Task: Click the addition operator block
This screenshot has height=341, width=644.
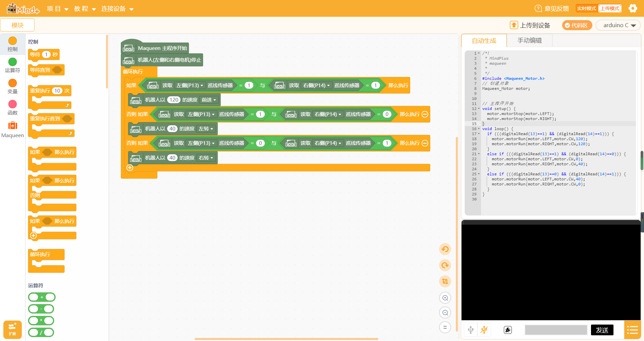Action: tap(42, 297)
